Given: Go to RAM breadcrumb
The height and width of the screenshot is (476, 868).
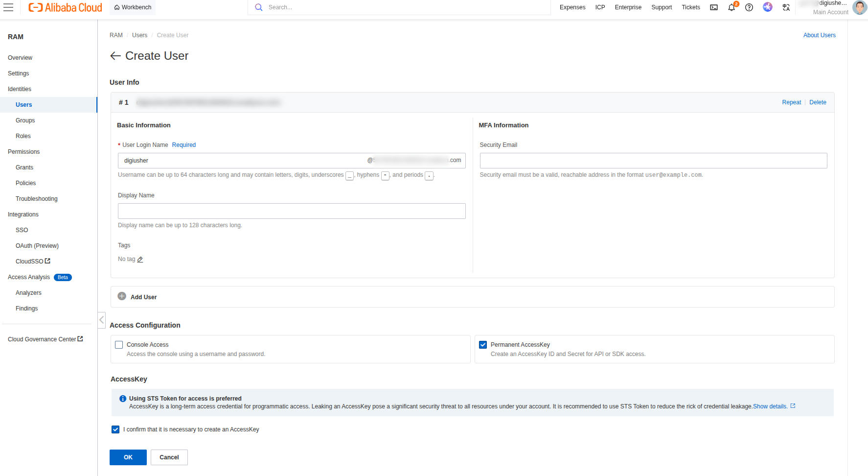Looking at the screenshot, I should click(x=116, y=35).
